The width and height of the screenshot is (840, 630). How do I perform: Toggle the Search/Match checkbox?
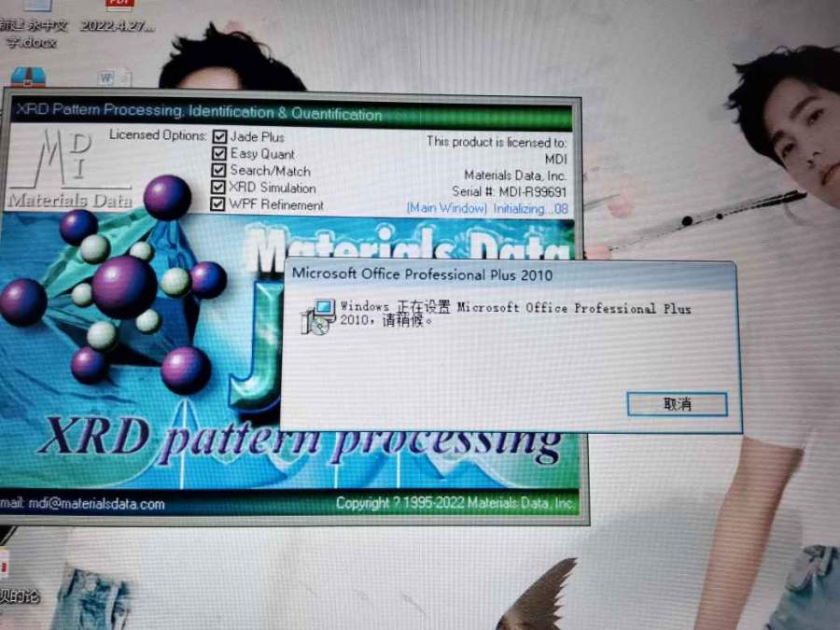218,171
